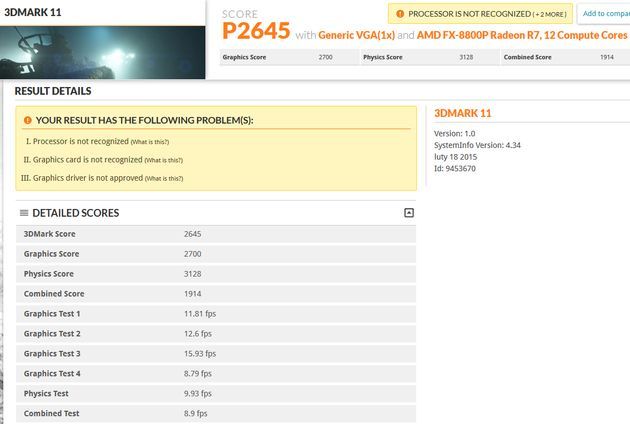
Task: Click the list icon beside Detailed Scores
Action: tap(24, 213)
